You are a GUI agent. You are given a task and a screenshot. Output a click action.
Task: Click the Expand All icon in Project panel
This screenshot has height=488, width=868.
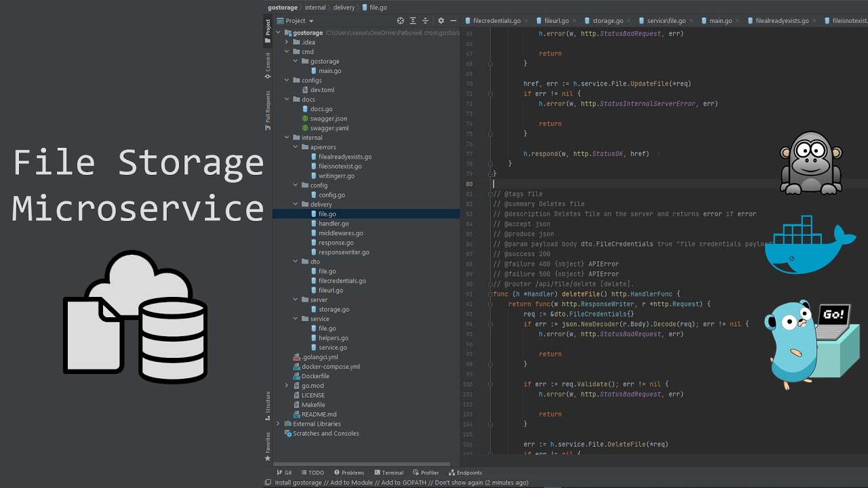pos(413,21)
